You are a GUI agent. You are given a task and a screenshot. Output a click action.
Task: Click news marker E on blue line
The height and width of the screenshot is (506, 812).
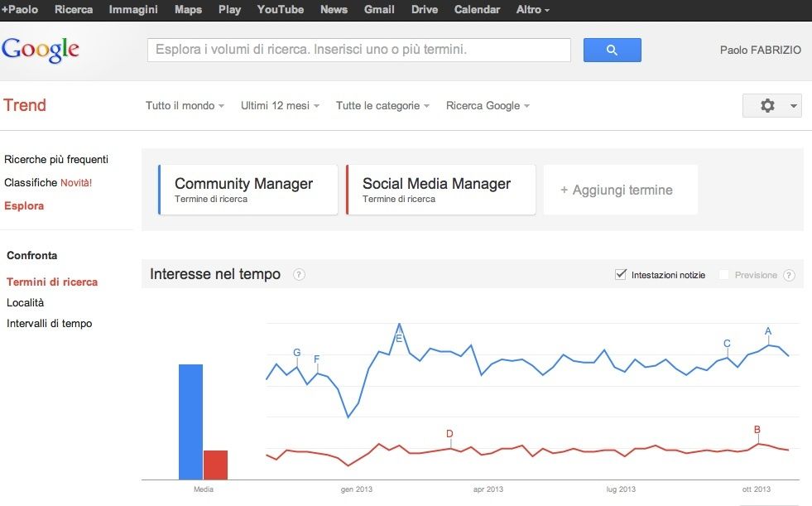pos(399,338)
